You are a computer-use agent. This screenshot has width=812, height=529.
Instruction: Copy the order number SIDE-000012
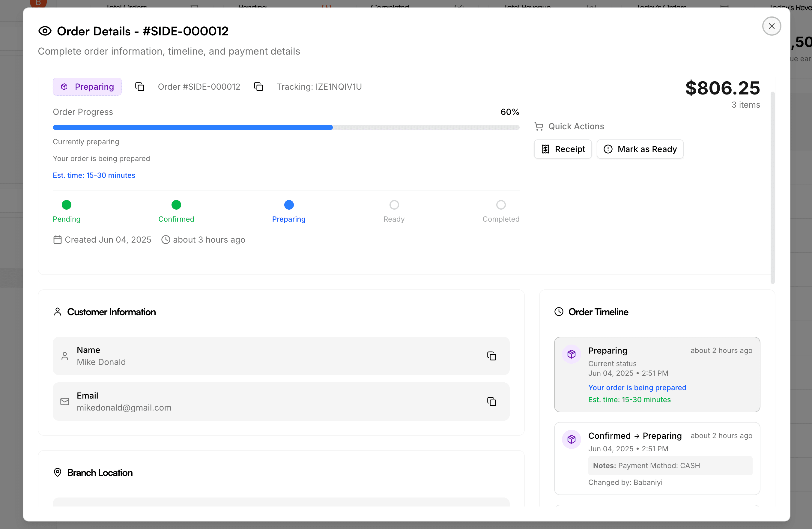(258, 87)
